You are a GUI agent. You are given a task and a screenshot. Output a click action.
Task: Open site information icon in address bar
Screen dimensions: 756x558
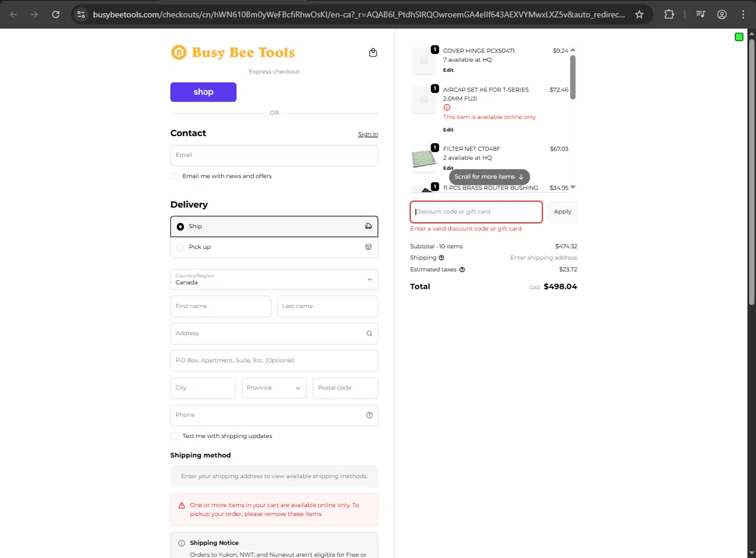[81, 14]
